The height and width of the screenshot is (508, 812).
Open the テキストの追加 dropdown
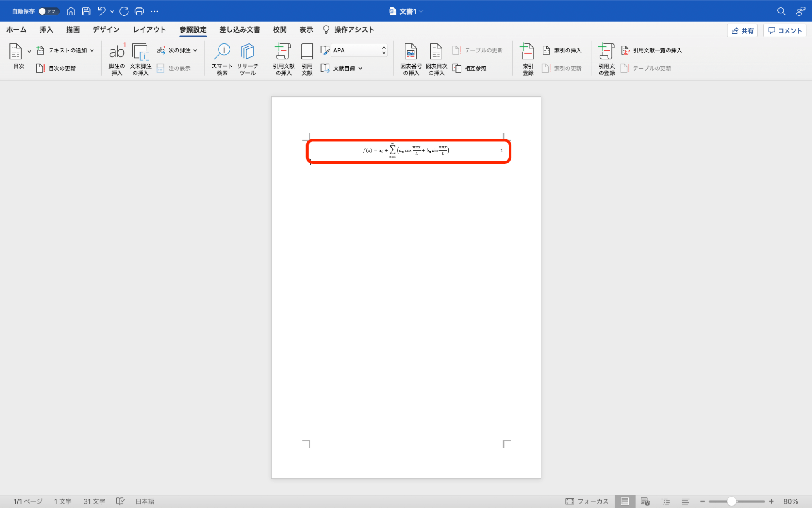(x=65, y=50)
